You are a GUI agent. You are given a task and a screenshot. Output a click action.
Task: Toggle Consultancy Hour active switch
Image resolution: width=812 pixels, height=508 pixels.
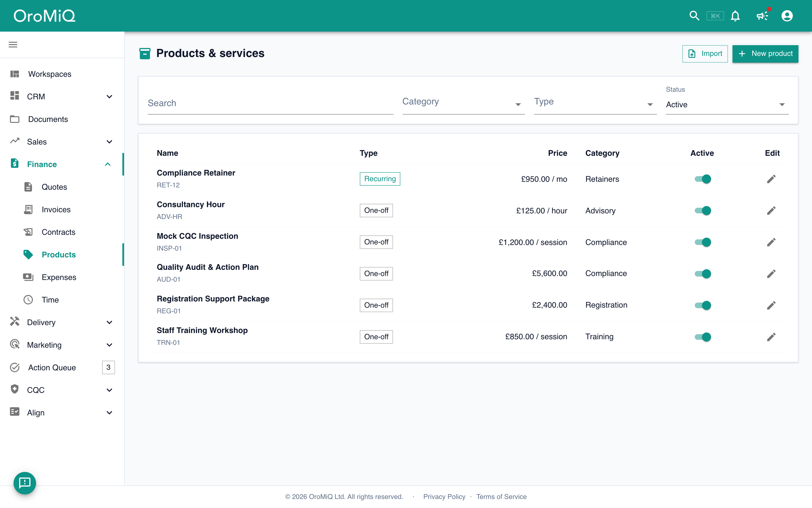point(702,211)
